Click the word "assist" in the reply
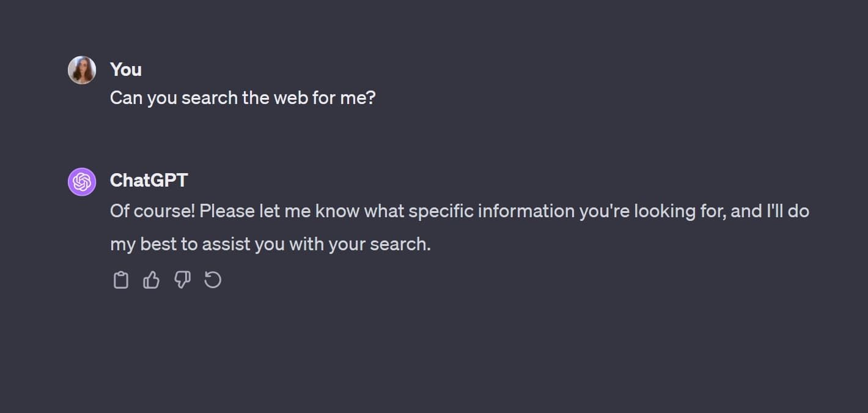 [226, 244]
